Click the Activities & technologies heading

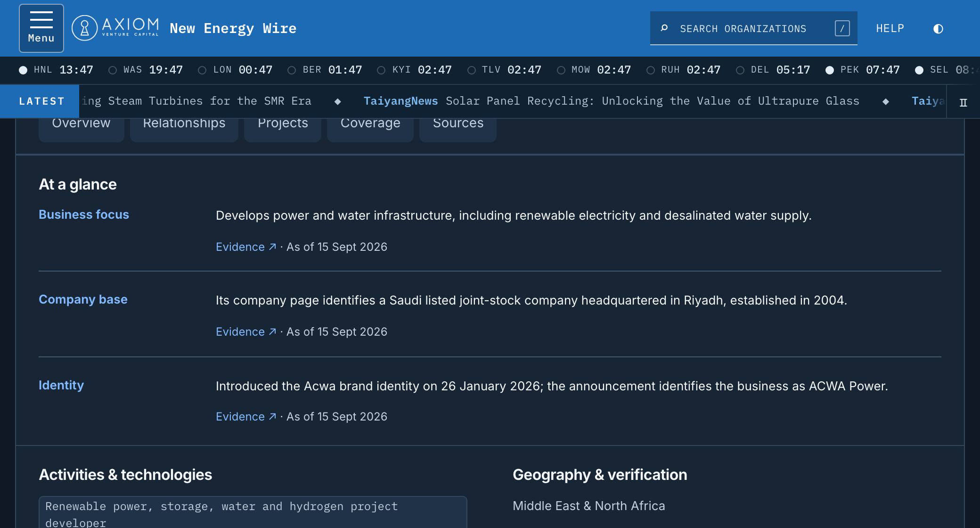[x=125, y=475]
